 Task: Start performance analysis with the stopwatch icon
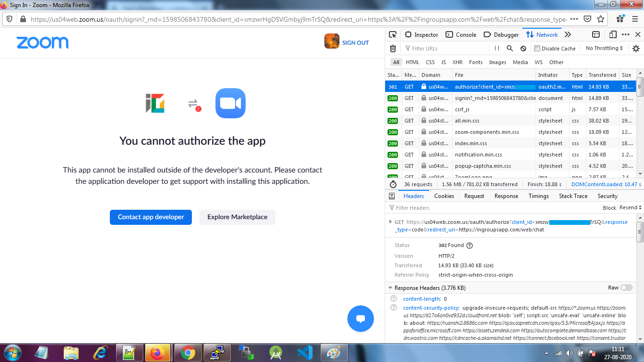tap(393, 184)
